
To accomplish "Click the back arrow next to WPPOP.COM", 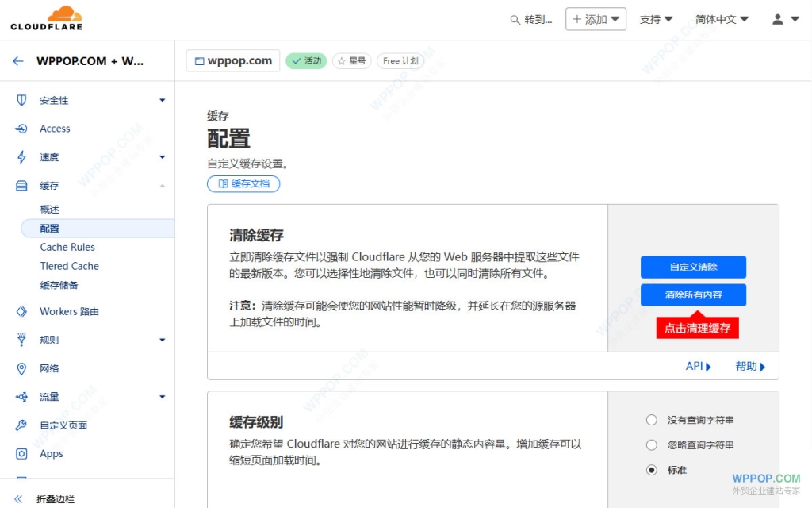I will (18, 60).
